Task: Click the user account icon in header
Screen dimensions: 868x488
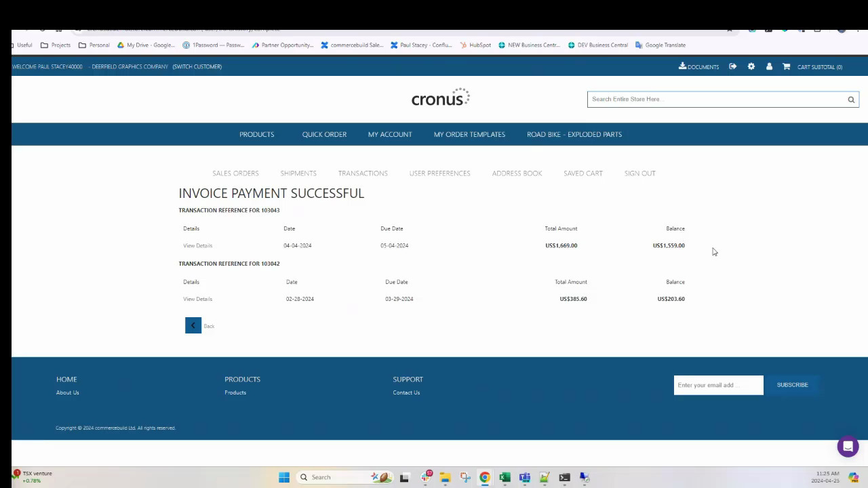Action: coord(769,66)
